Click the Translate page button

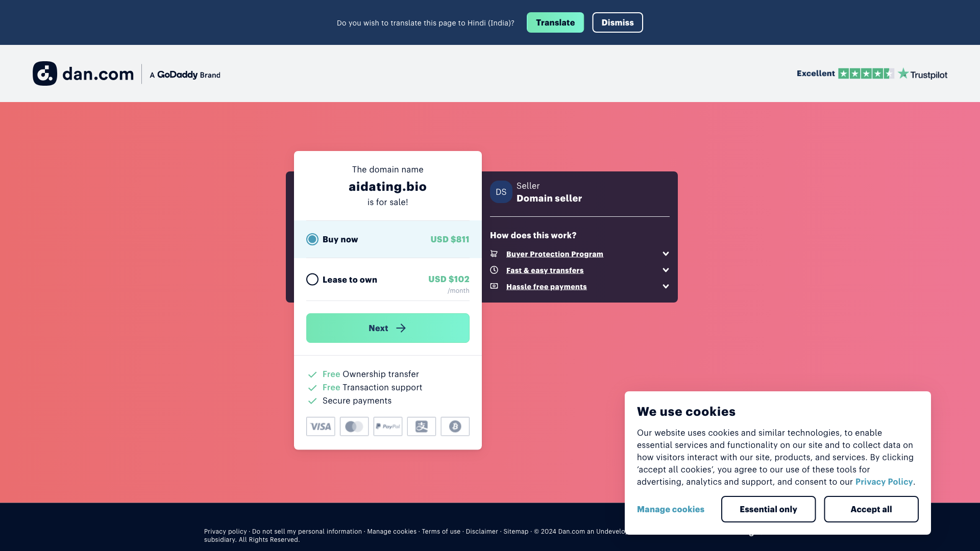pos(555,22)
